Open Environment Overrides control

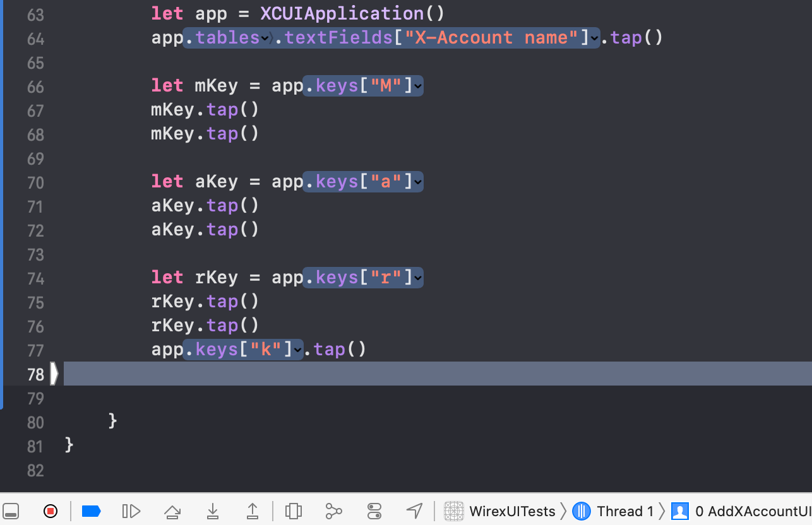(374, 510)
